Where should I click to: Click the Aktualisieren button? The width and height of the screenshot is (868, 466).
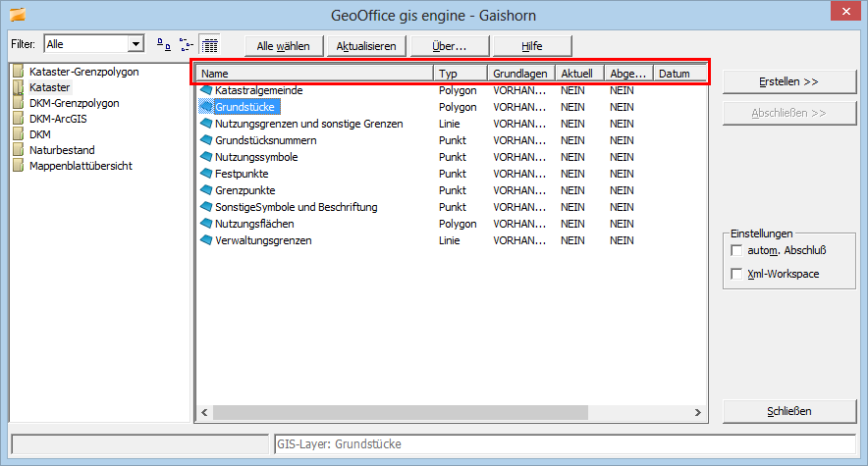[x=366, y=46]
